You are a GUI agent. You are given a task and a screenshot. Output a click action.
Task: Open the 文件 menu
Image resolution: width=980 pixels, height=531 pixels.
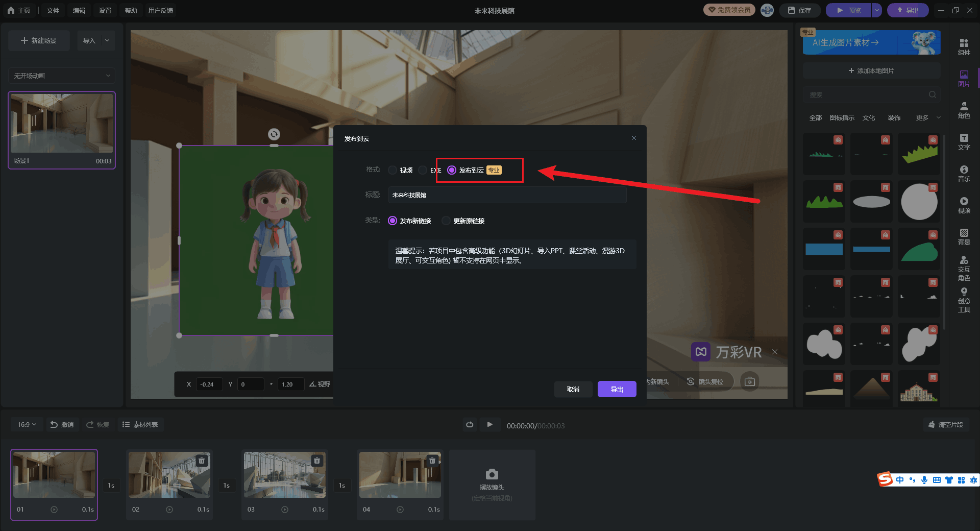(x=53, y=11)
